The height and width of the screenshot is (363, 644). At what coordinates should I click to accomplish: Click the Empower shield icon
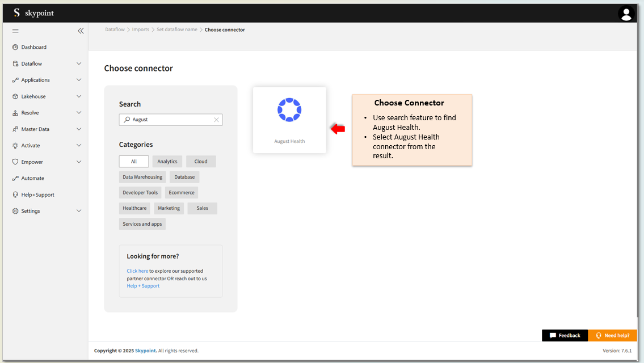(x=15, y=162)
